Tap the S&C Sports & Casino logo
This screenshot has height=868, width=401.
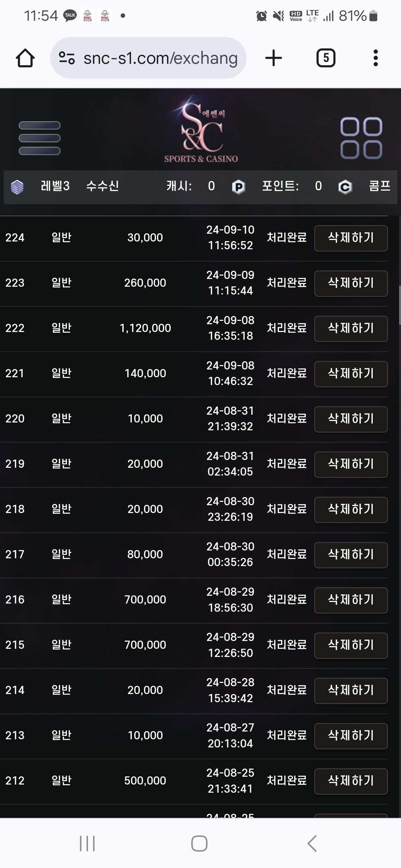click(201, 129)
